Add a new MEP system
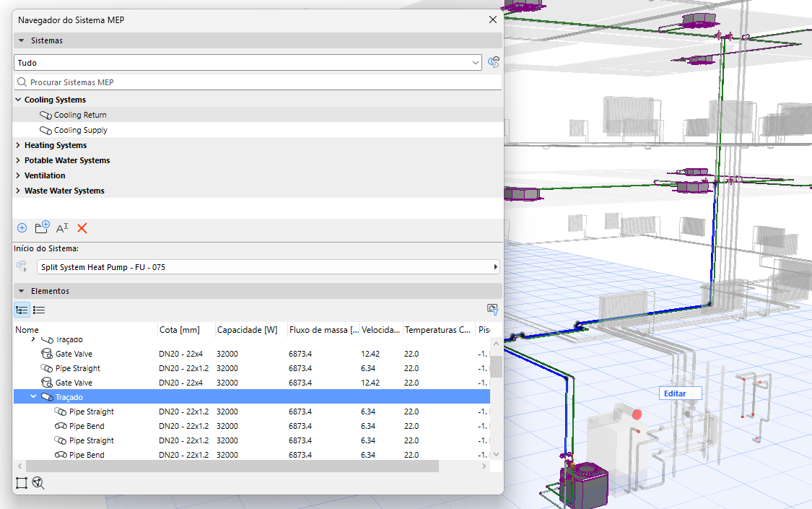The height and width of the screenshot is (509, 812). tap(22, 228)
